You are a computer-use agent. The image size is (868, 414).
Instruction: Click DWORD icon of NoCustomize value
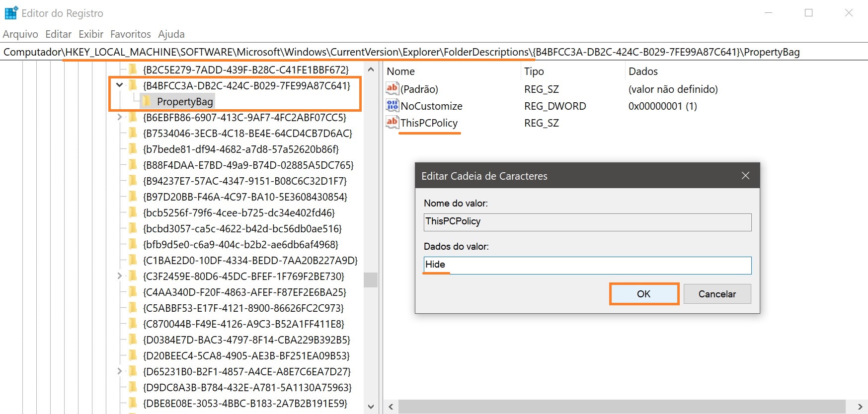pos(392,106)
